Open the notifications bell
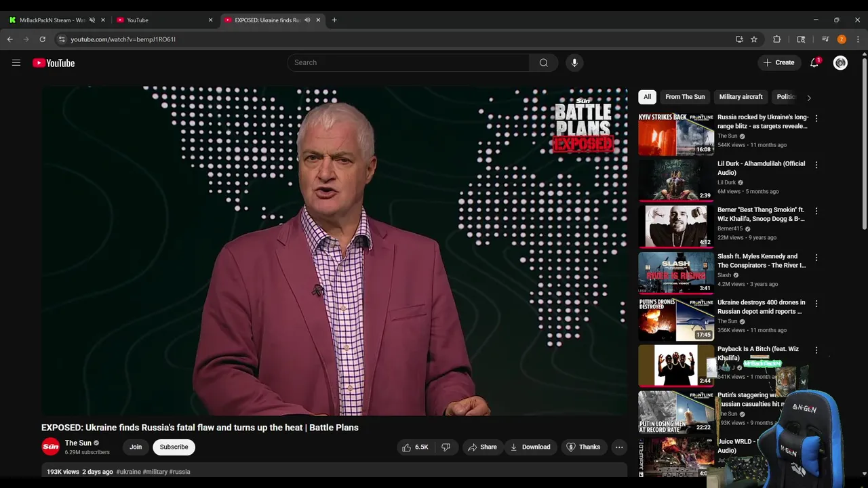Screen dimensions: 868x488 814,62
